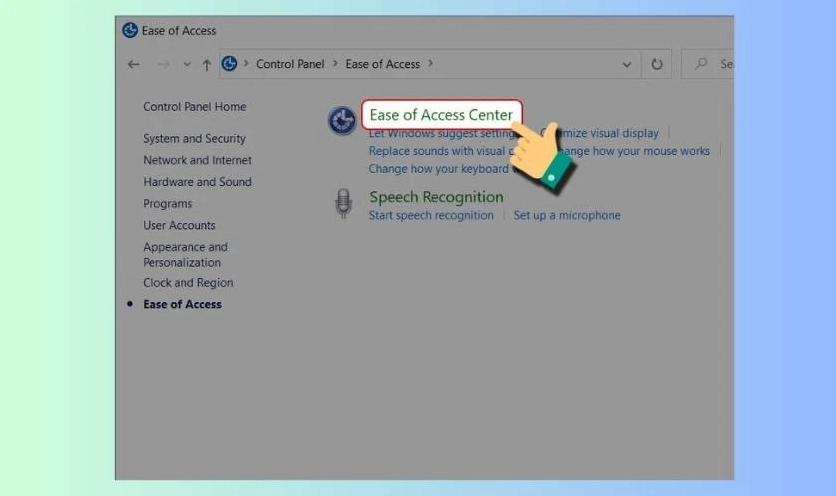Click the Forward navigation arrow
Image resolution: width=836 pixels, height=496 pixels.
coord(164,65)
